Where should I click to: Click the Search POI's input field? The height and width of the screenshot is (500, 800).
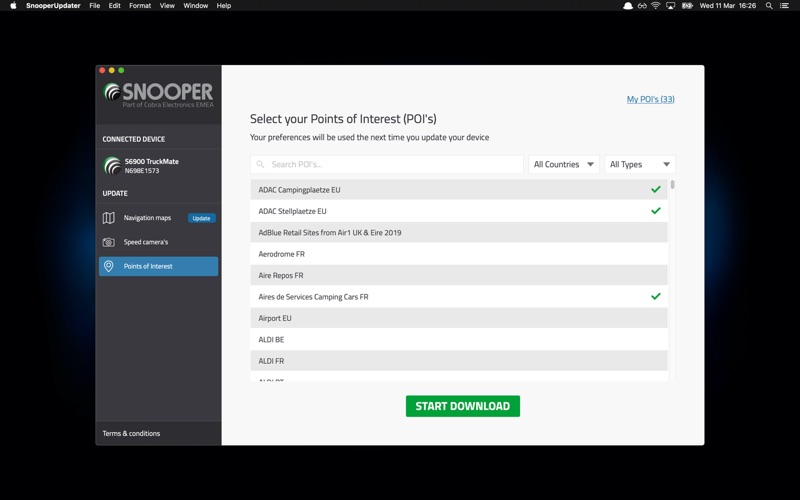[x=387, y=164]
